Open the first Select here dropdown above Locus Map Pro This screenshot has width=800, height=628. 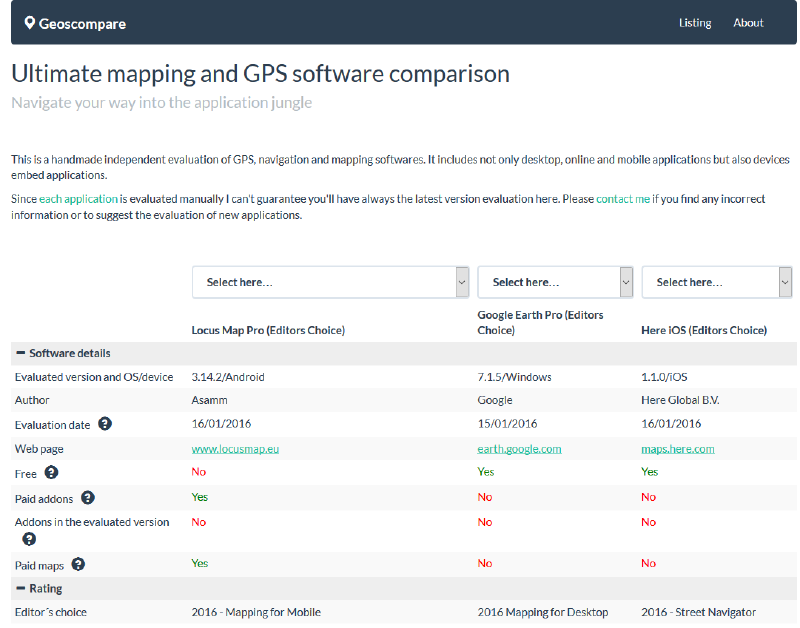click(330, 282)
